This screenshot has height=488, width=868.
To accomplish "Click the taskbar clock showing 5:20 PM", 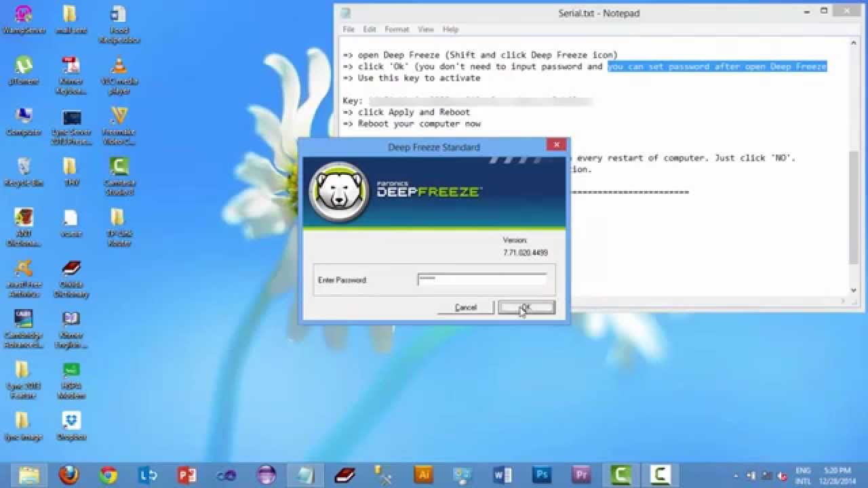I will 837,474.
